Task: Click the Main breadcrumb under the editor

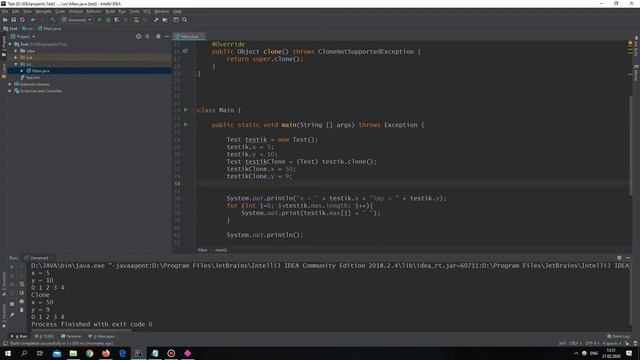Action: click(x=202, y=250)
